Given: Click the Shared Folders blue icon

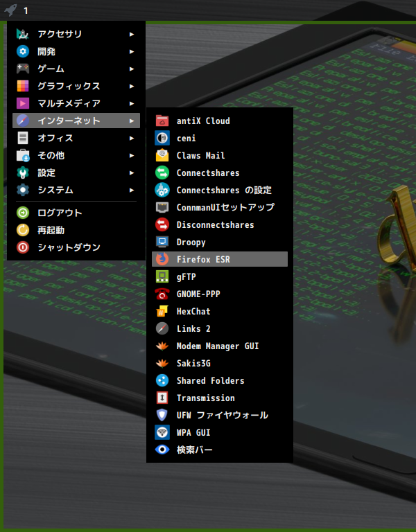Looking at the screenshot, I should (x=162, y=380).
